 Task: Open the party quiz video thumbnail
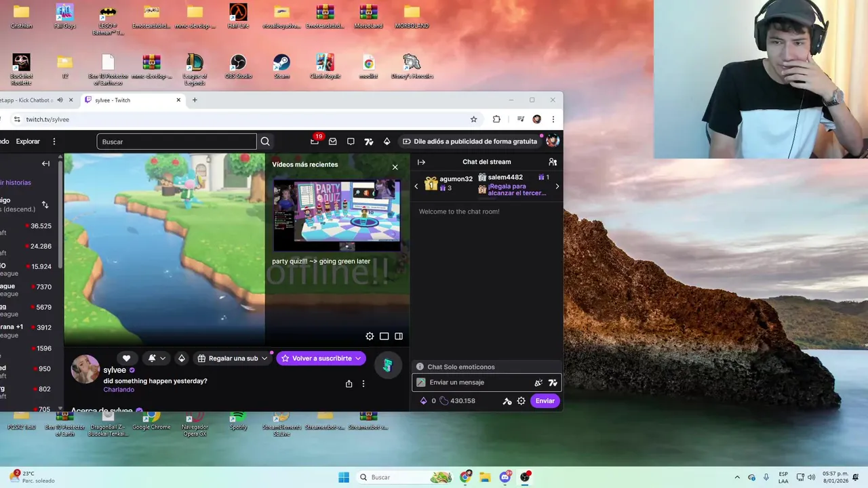(x=336, y=214)
